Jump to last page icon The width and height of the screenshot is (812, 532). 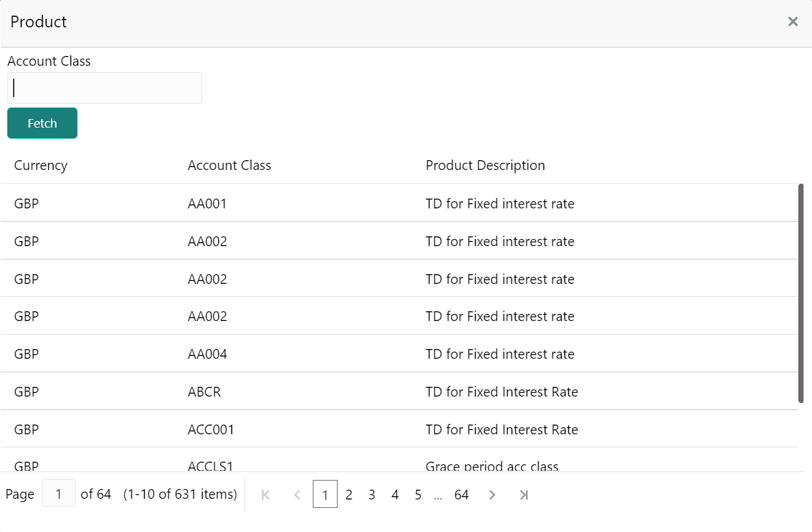523,495
